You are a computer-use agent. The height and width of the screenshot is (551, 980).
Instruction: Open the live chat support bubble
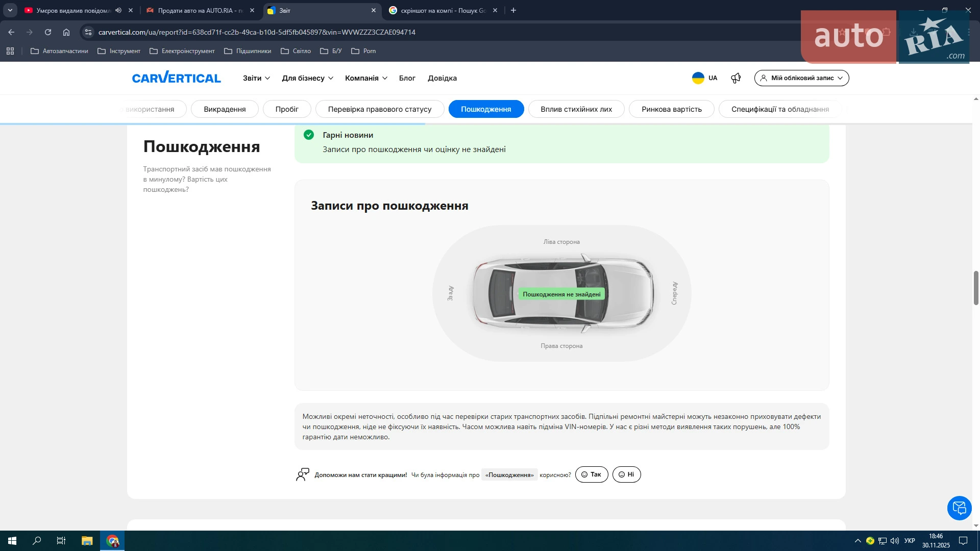[959, 508]
